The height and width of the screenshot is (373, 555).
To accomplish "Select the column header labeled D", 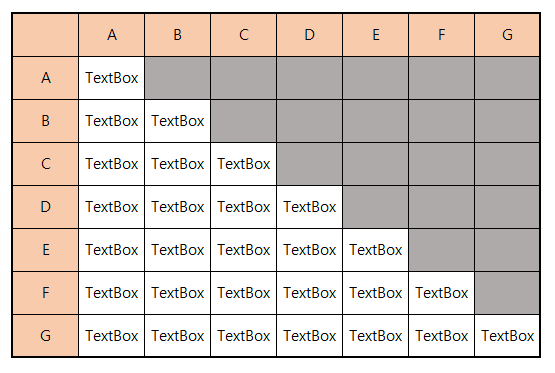I will (309, 35).
